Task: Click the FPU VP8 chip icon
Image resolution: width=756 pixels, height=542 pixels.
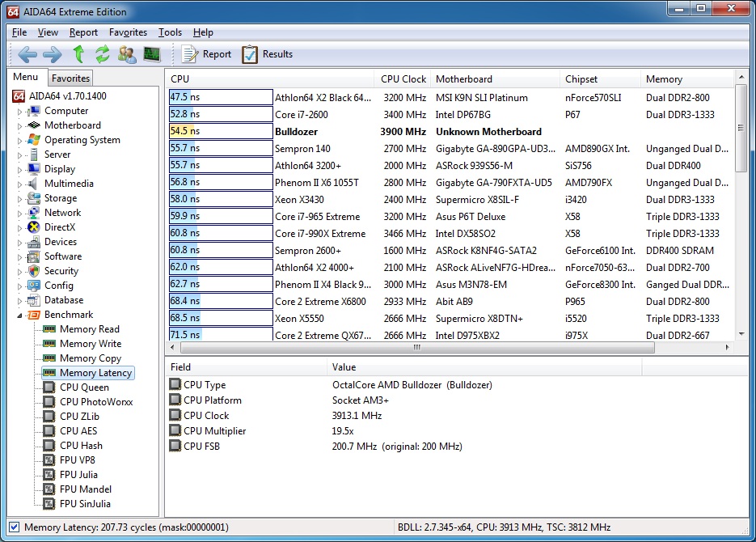Action: pos(49,460)
